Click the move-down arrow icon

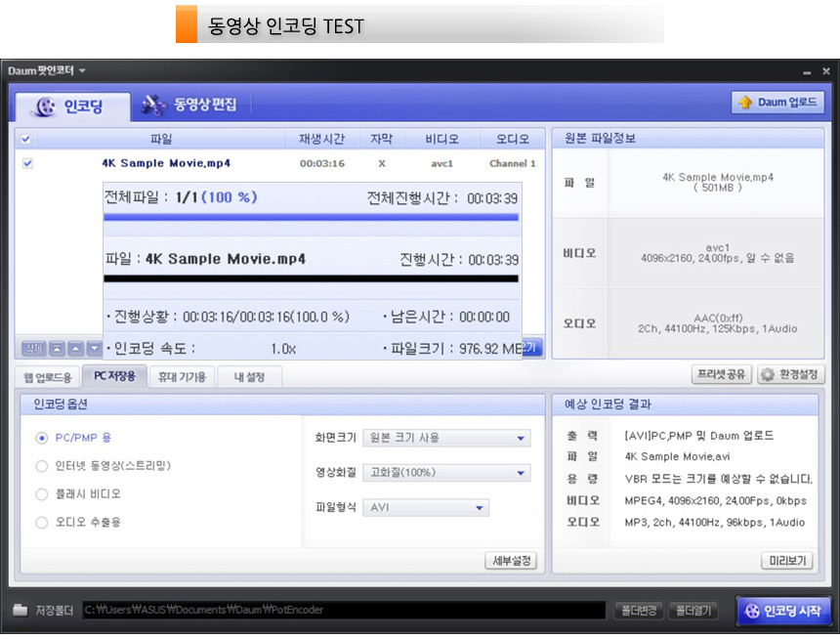click(94, 349)
